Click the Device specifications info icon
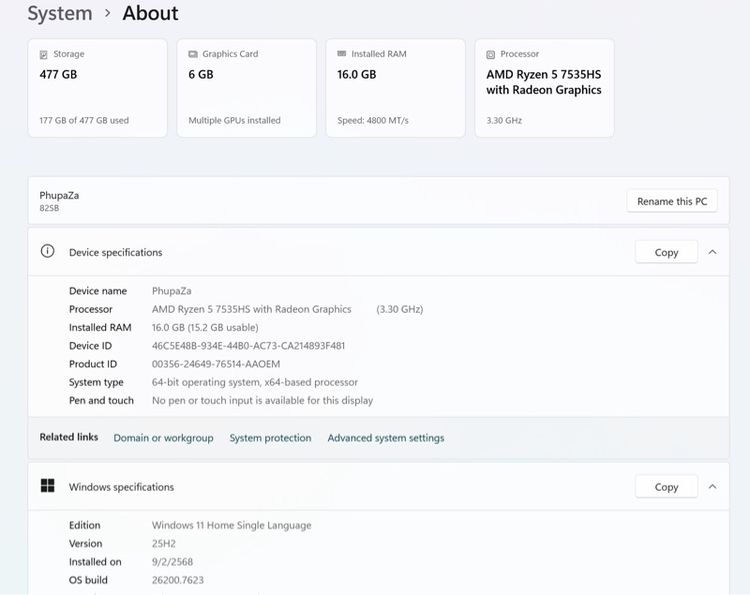Viewport: 750px width, 595px height. (47, 252)
